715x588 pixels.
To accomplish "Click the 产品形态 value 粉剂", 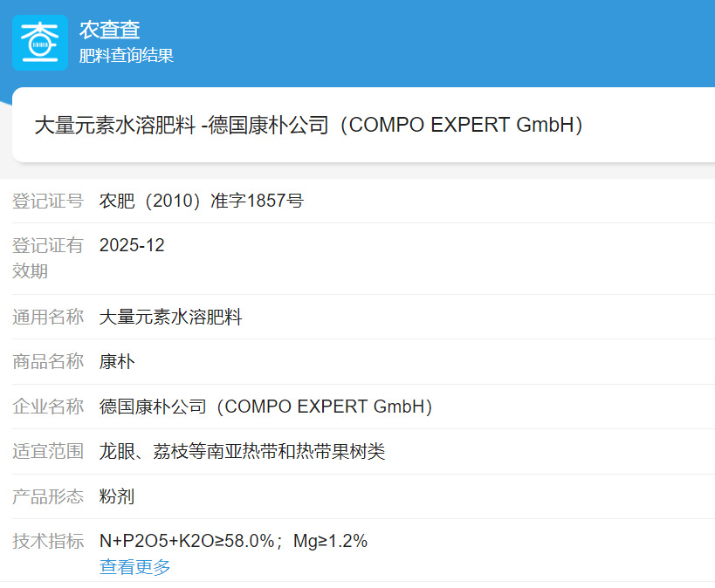I will click(x=117, y=496).
